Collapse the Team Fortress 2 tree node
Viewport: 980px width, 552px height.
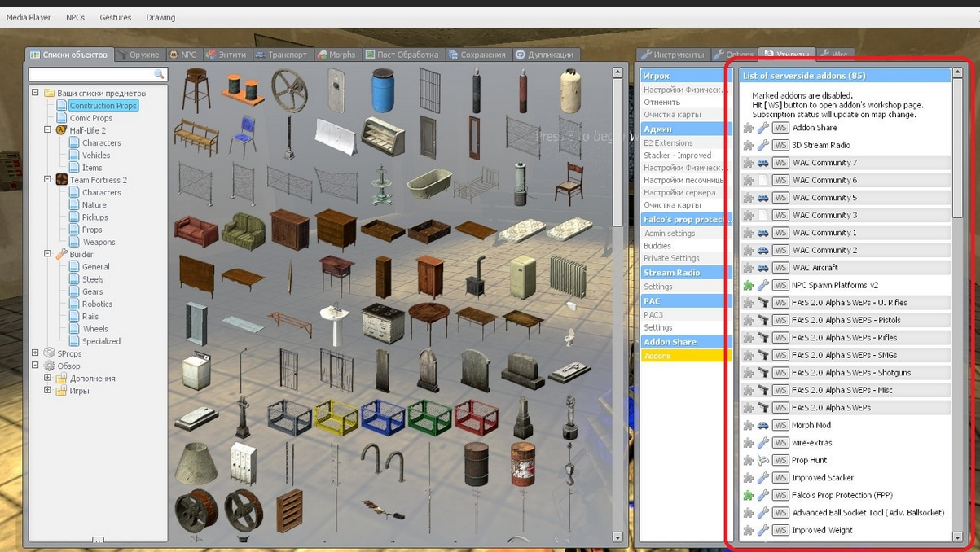click(48, 180)
